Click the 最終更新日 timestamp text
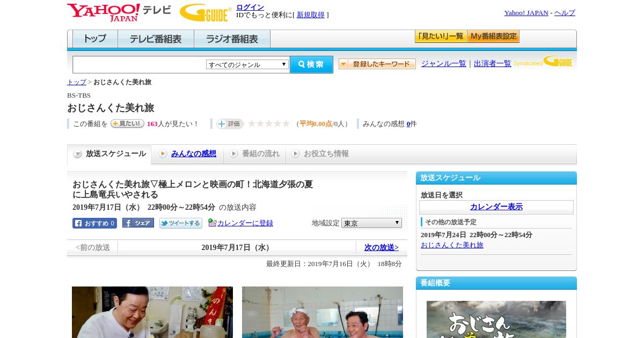Screen dimensions: 644x338 [334, 264]
